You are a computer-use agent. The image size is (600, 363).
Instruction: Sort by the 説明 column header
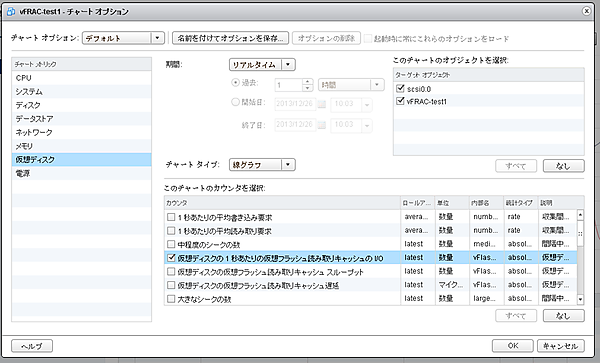pos(561,203)
